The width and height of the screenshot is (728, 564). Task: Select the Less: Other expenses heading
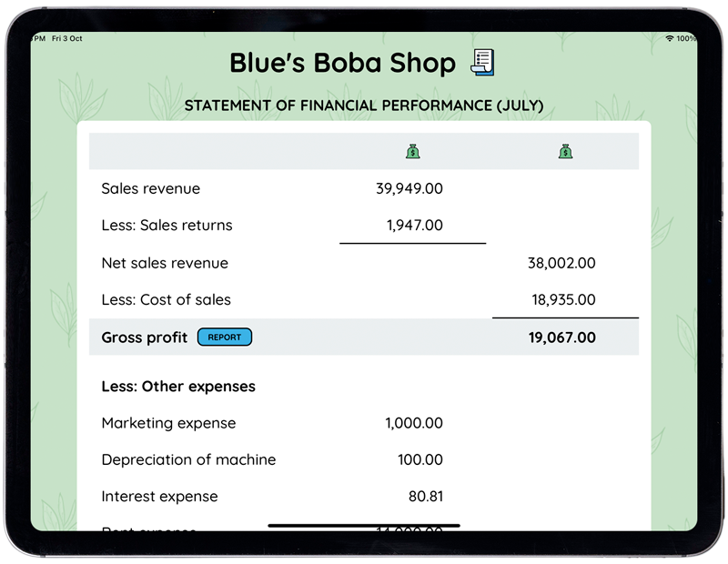[178, 387]
